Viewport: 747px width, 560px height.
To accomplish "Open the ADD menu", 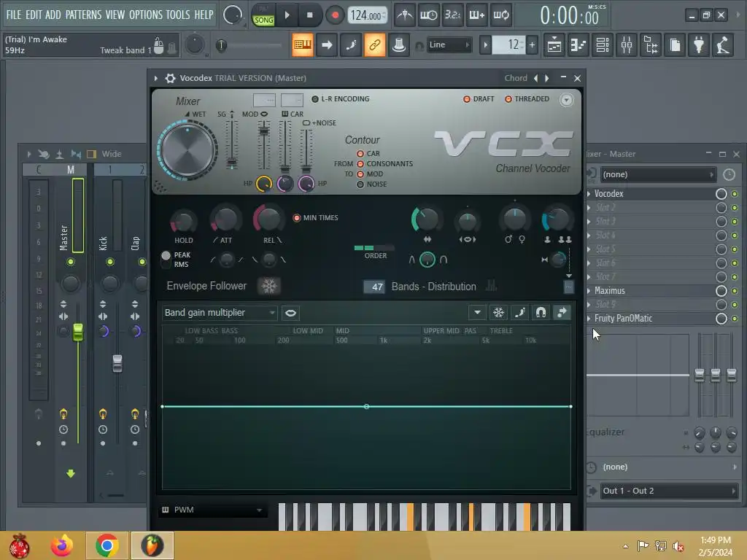I will 53,15.
